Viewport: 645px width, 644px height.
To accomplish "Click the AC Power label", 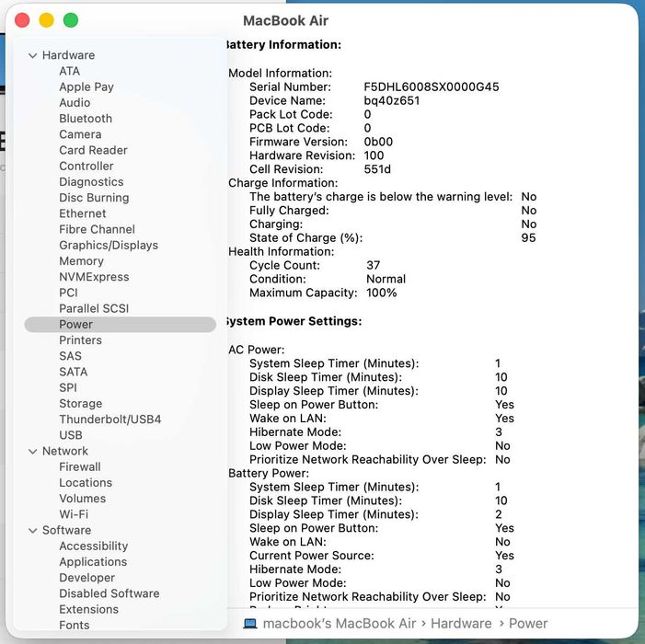I will pos(257,350).
